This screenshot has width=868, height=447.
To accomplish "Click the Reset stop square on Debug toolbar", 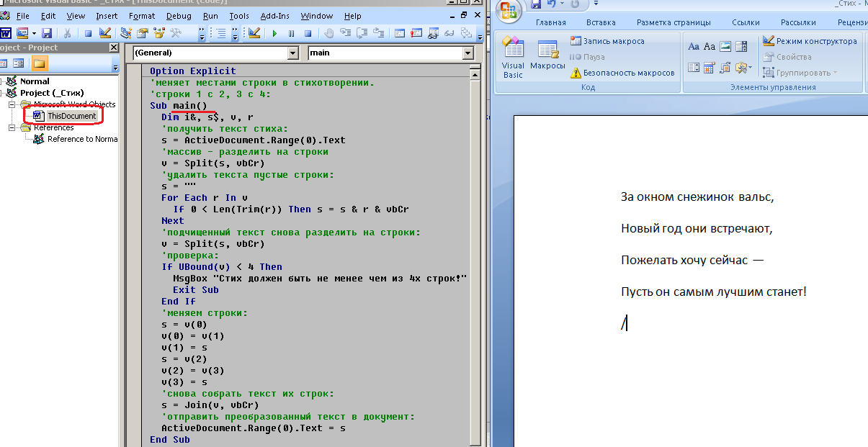I will 308,33.
